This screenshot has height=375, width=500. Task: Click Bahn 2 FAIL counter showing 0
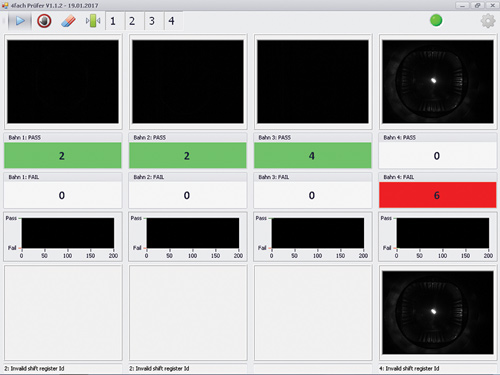[x=188, y=195]
